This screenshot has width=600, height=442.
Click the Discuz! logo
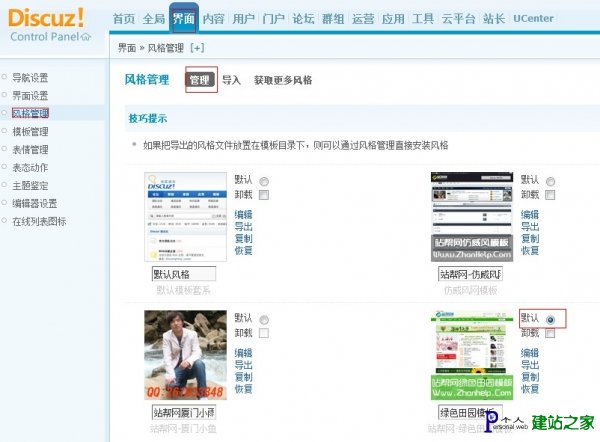[x=46, y=18]
